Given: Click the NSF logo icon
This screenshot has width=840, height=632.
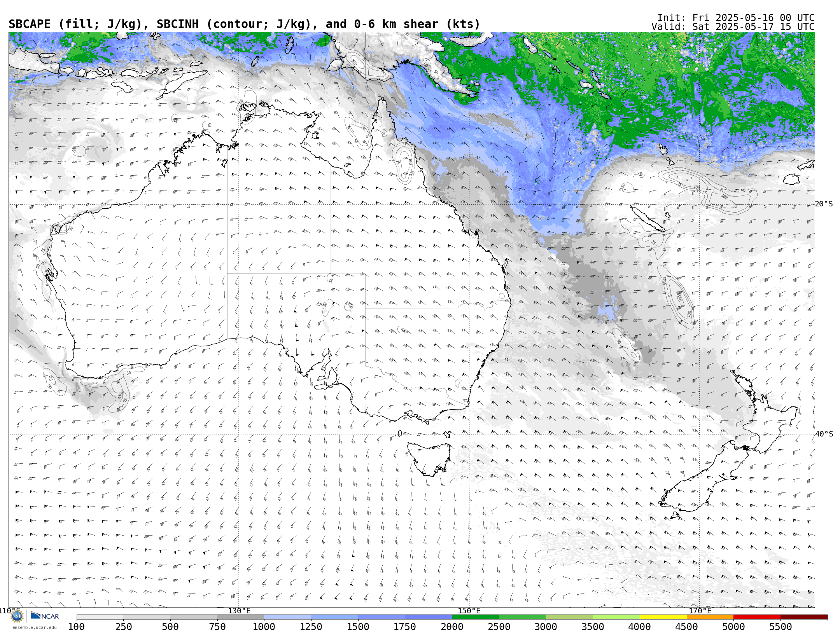Looking at the screenshot, I should click(x=17, y=616).
